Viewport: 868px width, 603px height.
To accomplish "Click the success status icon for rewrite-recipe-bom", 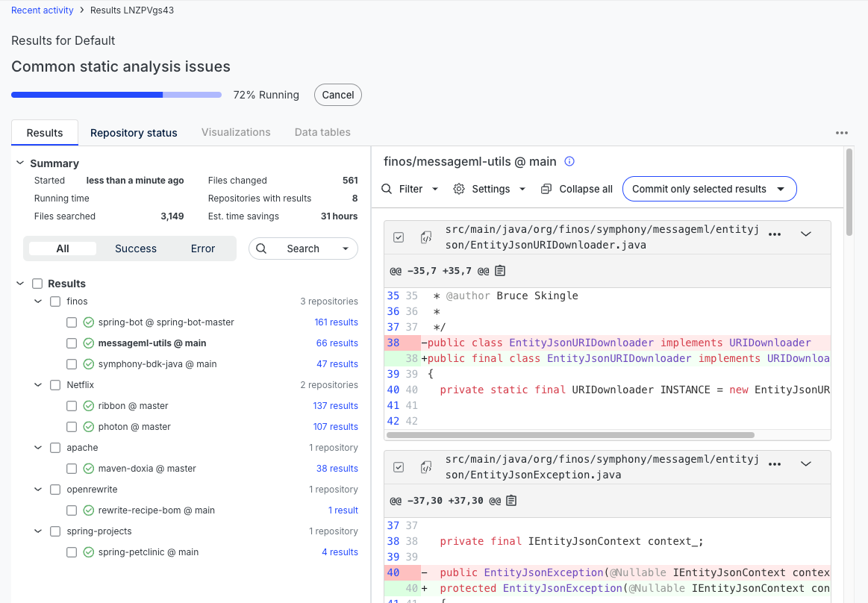I will pos(89,510).
